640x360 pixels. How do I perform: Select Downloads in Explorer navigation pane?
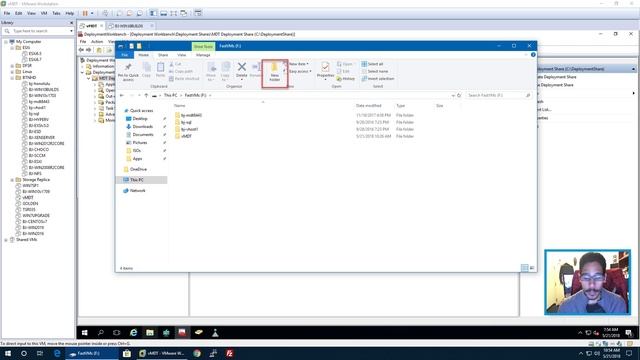142,127
